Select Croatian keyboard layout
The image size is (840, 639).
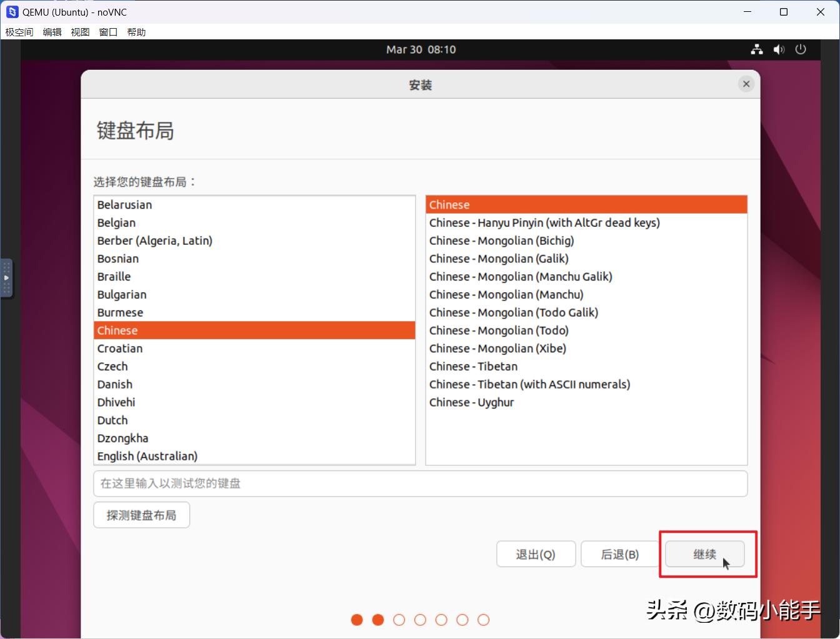tap(255, 349)
